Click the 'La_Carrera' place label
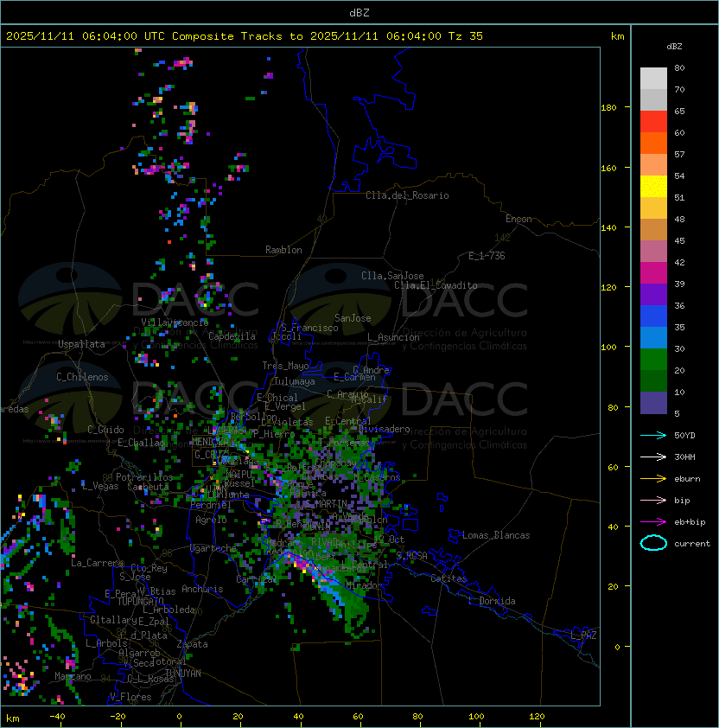This screenshot has height=728, width=719. pos(97,563)
